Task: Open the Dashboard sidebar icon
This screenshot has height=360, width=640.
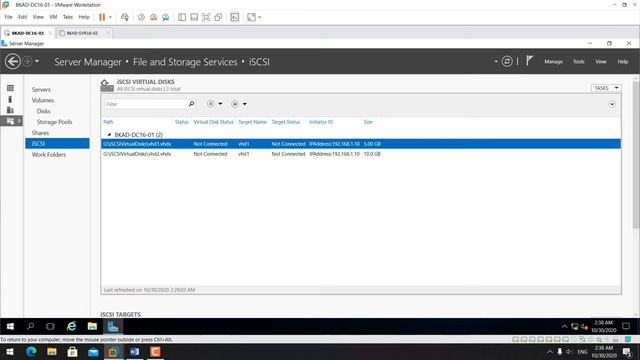Action: pyautogui.click(x=10, y=88)
